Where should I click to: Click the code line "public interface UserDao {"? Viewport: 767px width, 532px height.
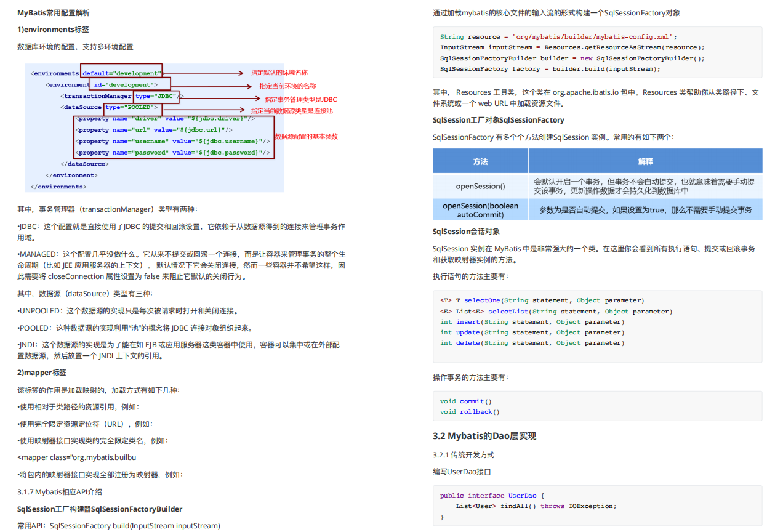coord(492,496)
